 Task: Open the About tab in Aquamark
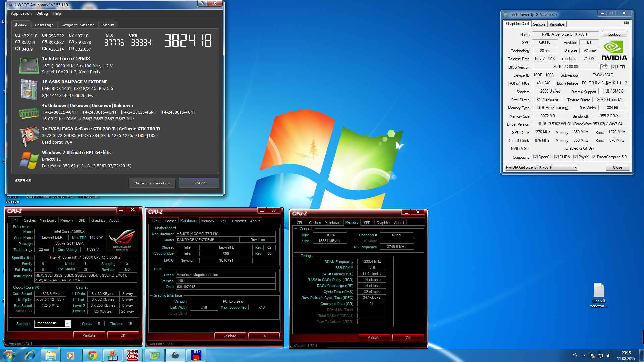pos(108,25)
